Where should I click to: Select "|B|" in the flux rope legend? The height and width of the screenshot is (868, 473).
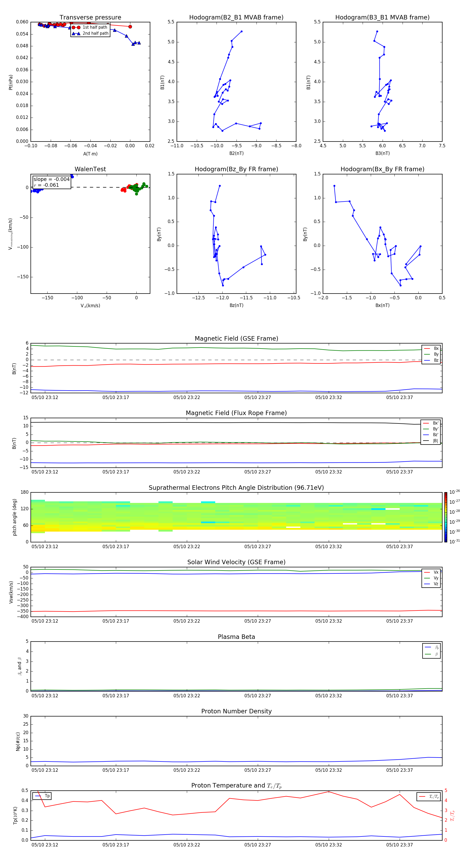431,441
